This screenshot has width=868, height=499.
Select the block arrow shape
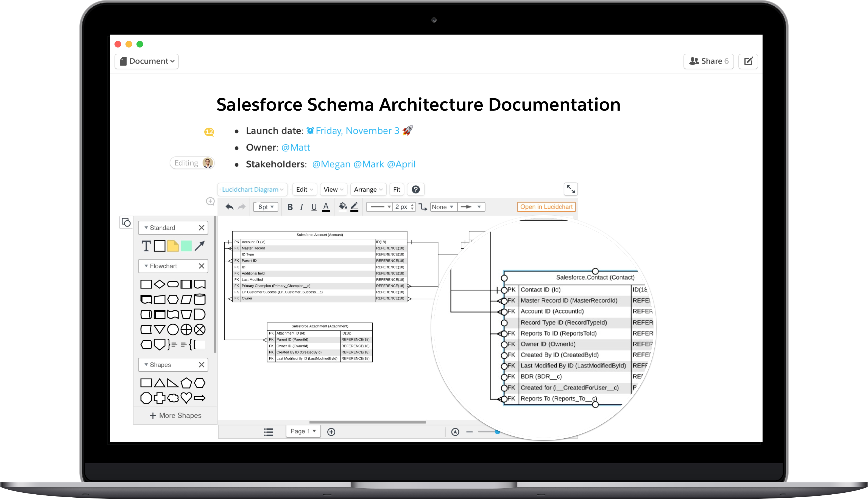click(x=200, y=398)
